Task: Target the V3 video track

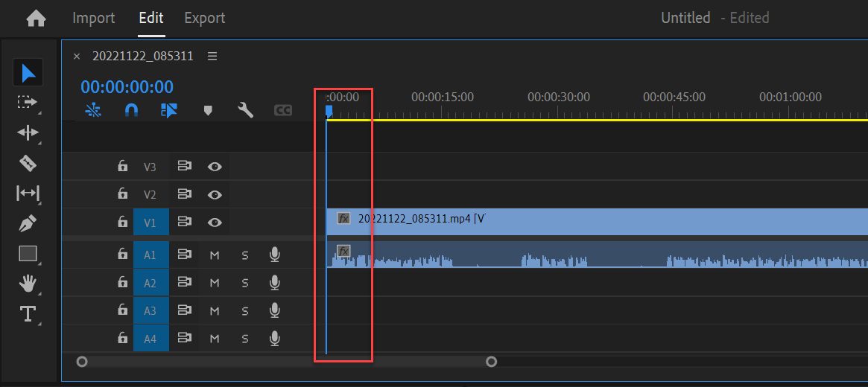Action: point(150,167)
